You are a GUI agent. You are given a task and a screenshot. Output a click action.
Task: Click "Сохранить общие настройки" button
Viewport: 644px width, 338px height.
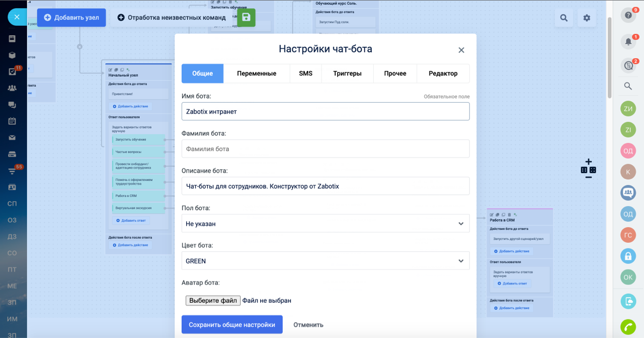pyautogui.click(x=232, y=325)
